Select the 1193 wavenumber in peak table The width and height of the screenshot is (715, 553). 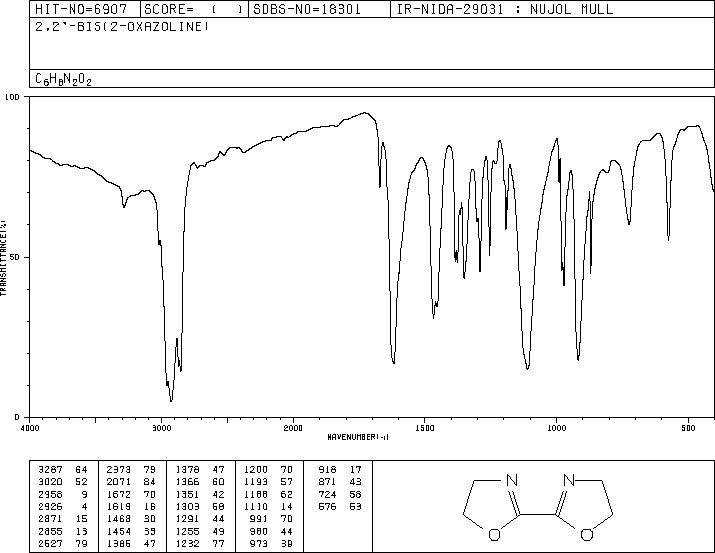[256, 482]
